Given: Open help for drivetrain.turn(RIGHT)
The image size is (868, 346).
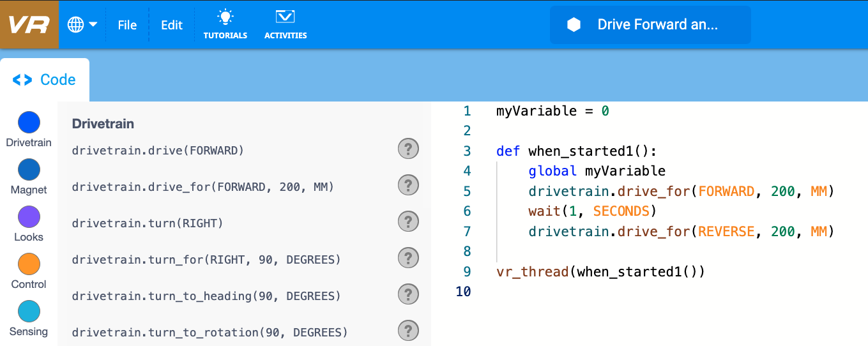Looking at the screenshot, I should click(x=408, y=222).
